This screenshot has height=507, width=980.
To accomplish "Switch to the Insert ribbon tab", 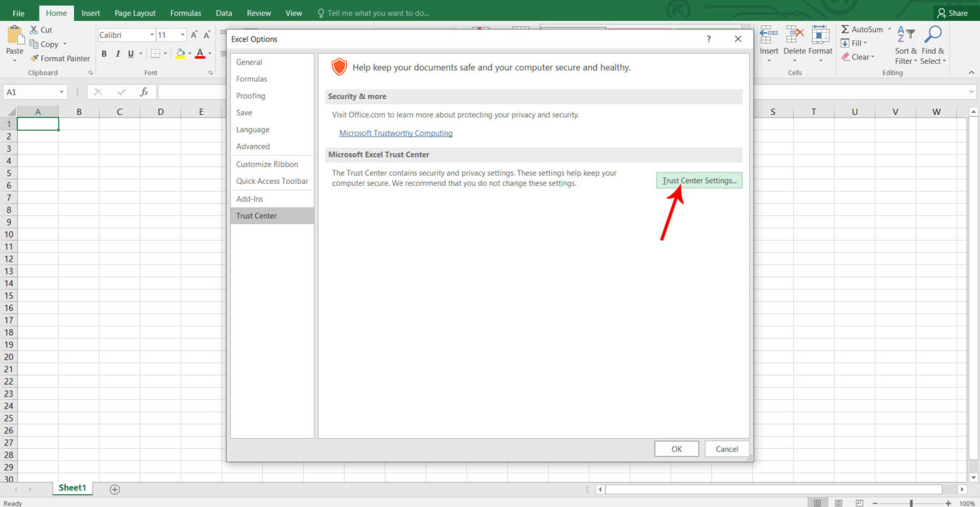I will (x=91, y=13).
